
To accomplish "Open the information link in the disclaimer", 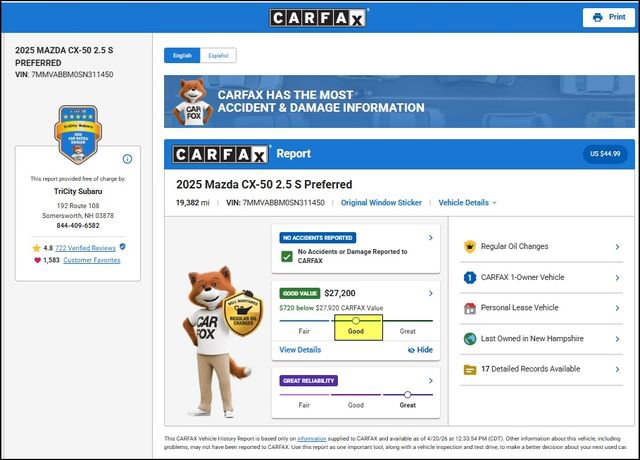I will [311, 439].
